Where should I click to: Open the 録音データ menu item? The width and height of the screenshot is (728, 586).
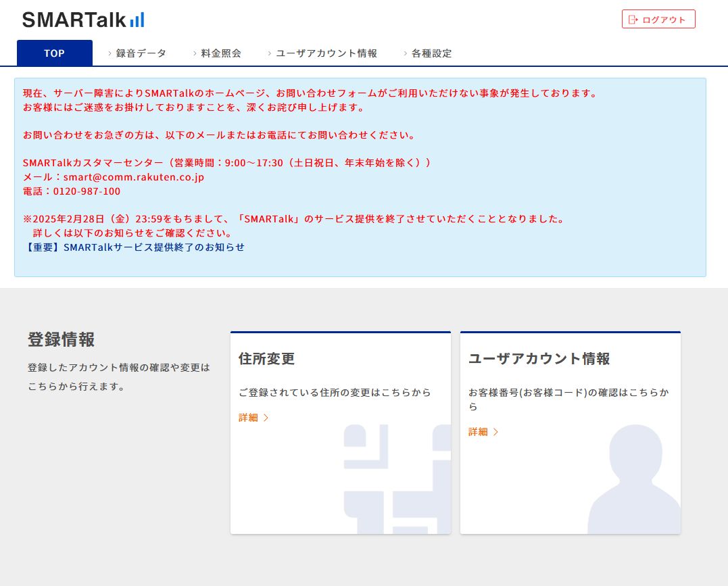pos(140,53)
